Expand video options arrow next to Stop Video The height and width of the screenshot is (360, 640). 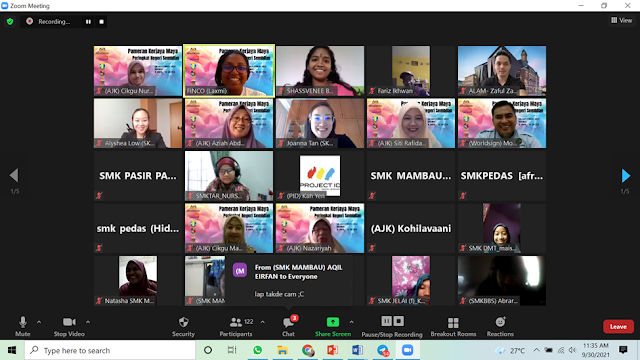88,322
